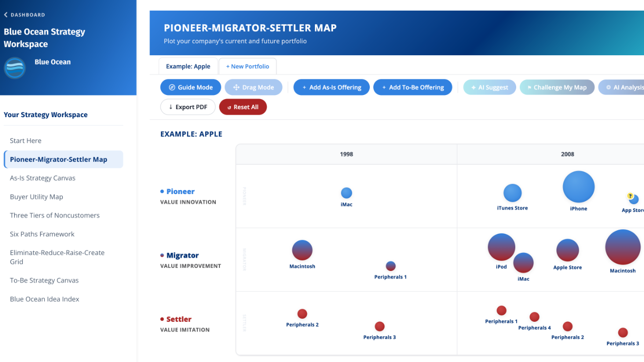The height and width of the screenshot is (362, 644).
Task: Click the 2008 column header
Action: [x=568, y=154]
